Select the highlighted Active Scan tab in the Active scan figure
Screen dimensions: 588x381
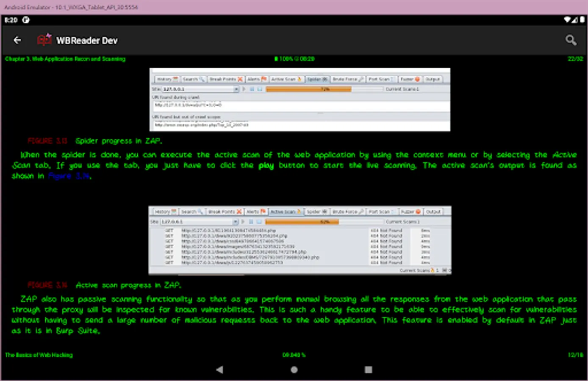[286, 212]
